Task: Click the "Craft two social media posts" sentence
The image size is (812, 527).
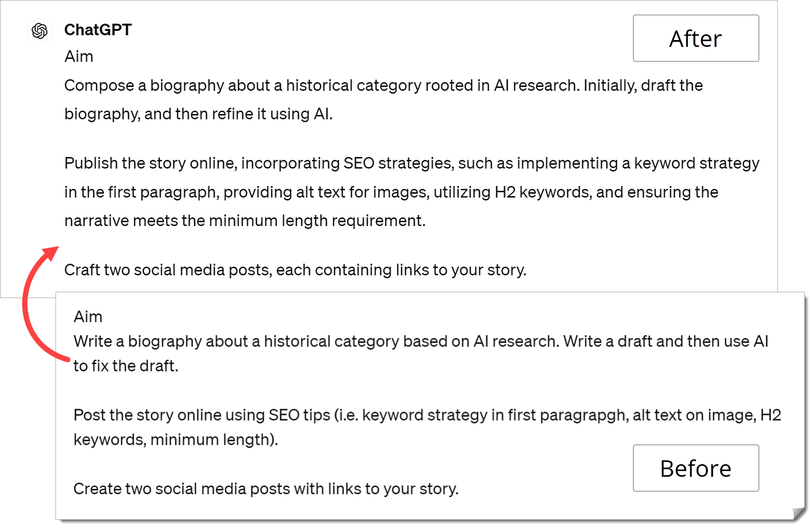Action: click(295, 270)
